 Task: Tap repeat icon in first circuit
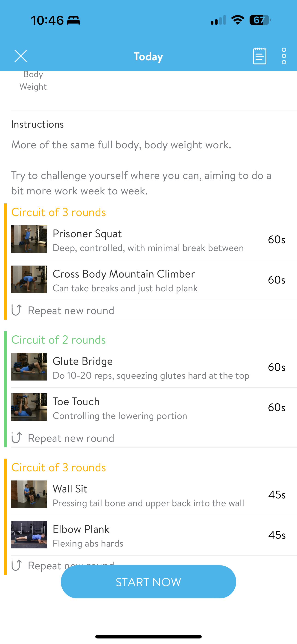coord(17,310)
